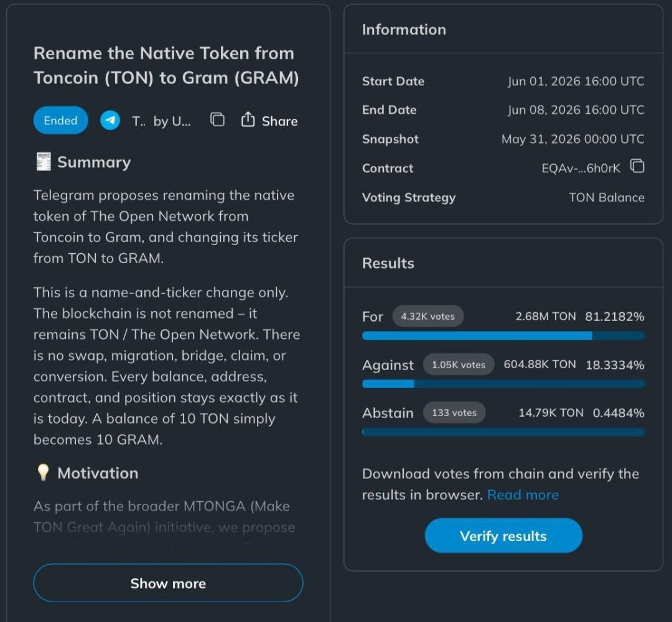Click the Snapshot label
The height and width of the screenshot is (622, 672).
point(390,139)
